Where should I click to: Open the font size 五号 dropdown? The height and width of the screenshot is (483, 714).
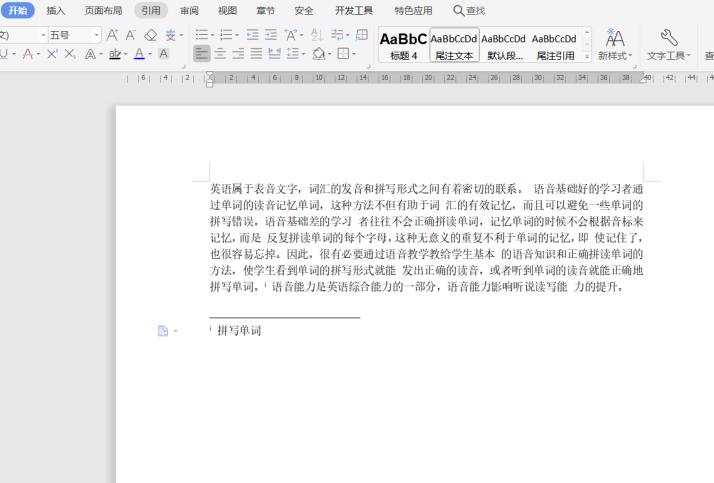pyautogui.click(x=97, y=35)
